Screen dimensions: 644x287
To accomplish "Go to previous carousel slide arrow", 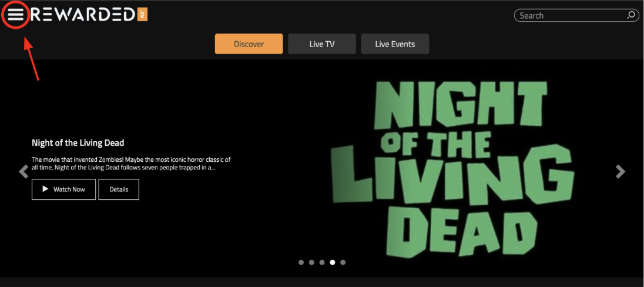I will tap(24, 172).
